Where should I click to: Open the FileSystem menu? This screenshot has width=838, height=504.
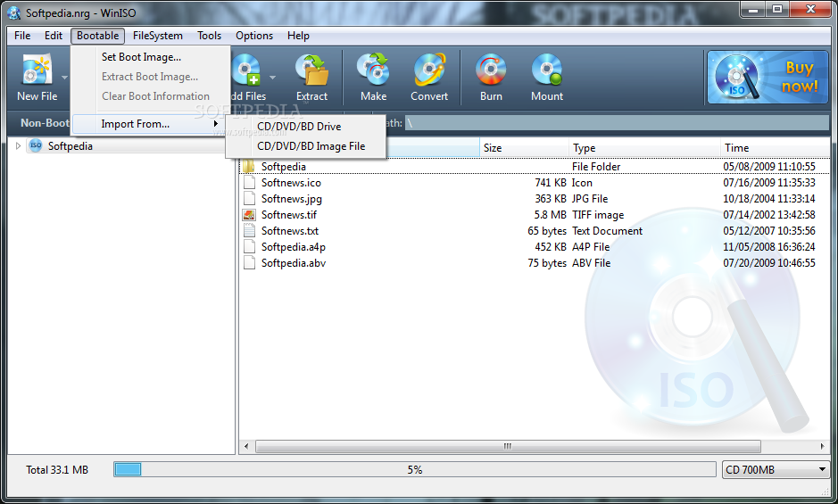coord(158,36)
